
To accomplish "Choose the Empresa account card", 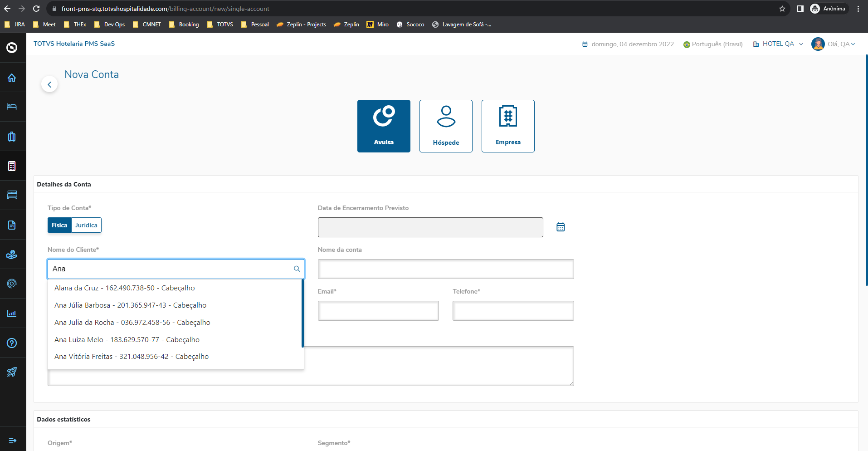I will (x=508, y=126).
